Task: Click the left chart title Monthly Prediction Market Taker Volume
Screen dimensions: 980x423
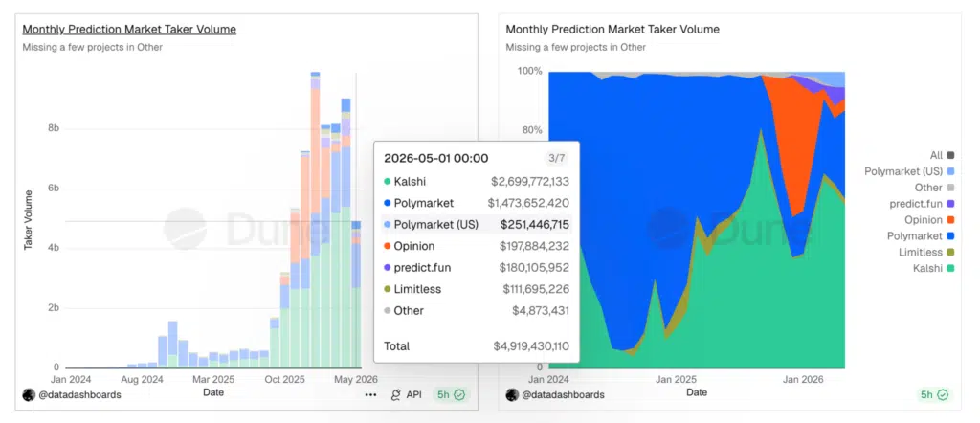Action: point(129,30)
